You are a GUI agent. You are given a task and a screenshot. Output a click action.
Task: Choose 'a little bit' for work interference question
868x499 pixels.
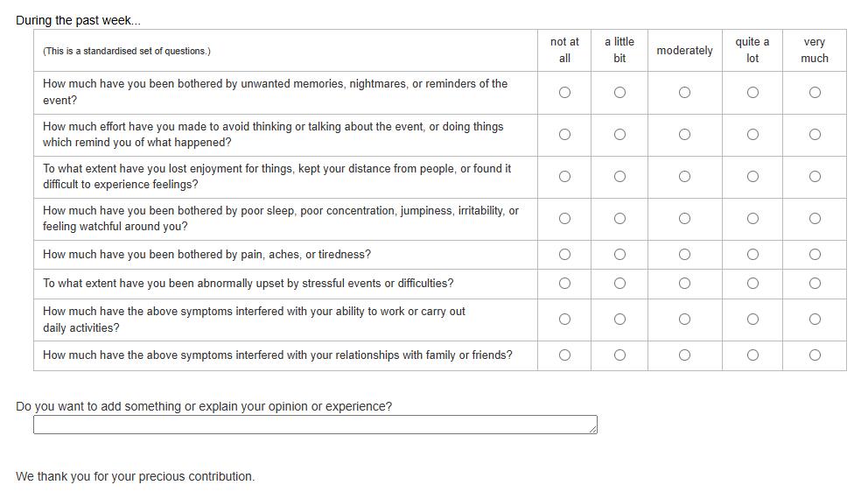click(619, 320)
